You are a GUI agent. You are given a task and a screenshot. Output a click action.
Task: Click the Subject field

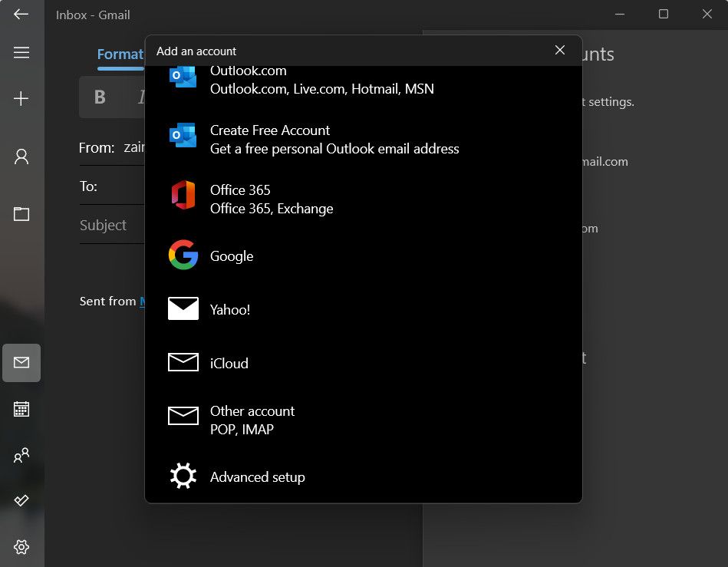point(112,226)
